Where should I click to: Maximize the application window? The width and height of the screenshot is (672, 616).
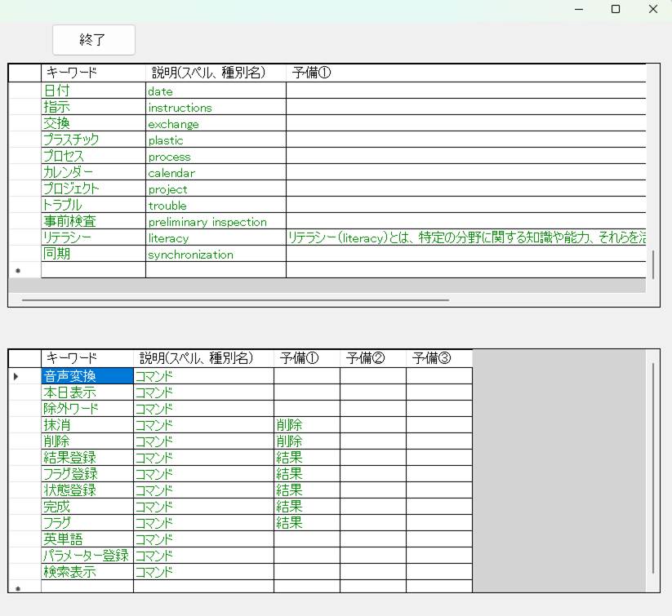616,9
